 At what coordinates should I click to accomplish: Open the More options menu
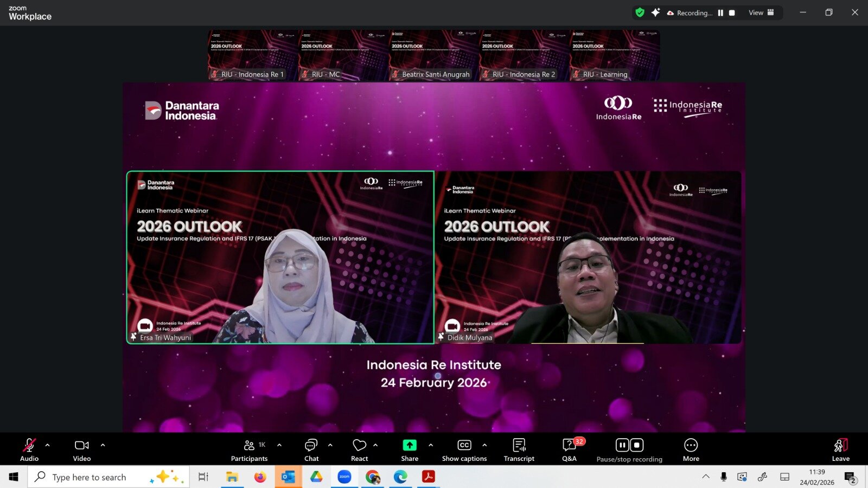point(691,450)
